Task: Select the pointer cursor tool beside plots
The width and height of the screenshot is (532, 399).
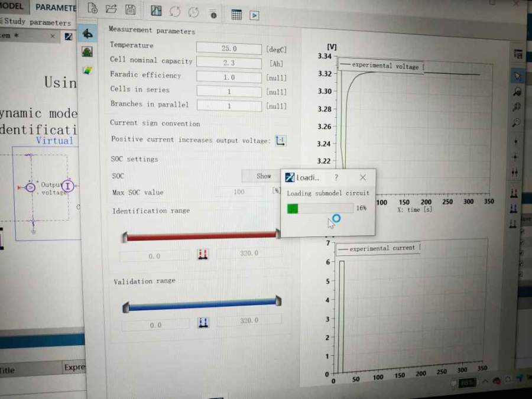Action: (517, 76)
